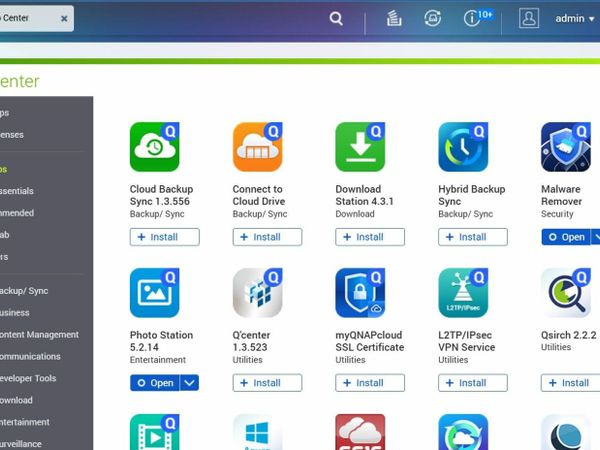Click the Azure Windows-logo app icon
Screen dimensions: 600x450
coord(258,432)
